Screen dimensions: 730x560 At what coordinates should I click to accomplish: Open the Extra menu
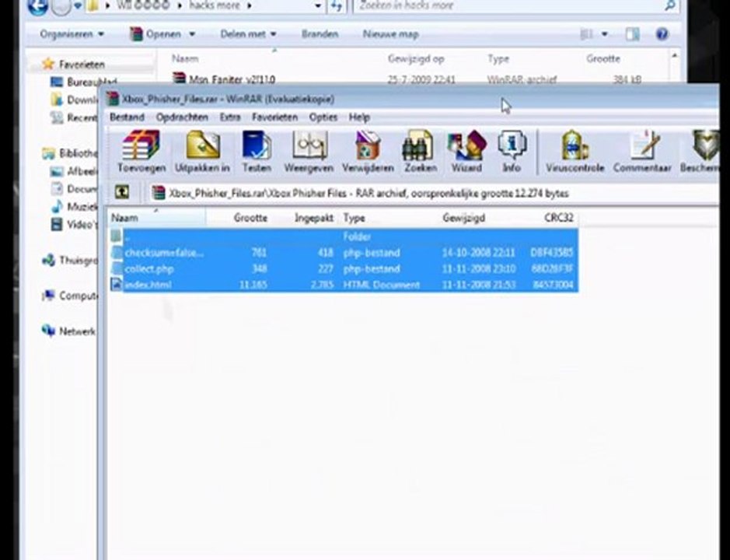click(x=230, y=117)
